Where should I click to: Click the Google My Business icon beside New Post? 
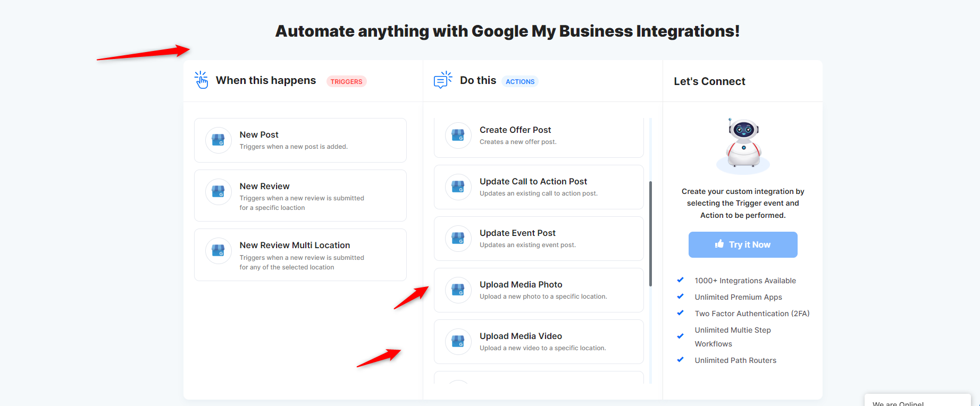tap(218, 140)
